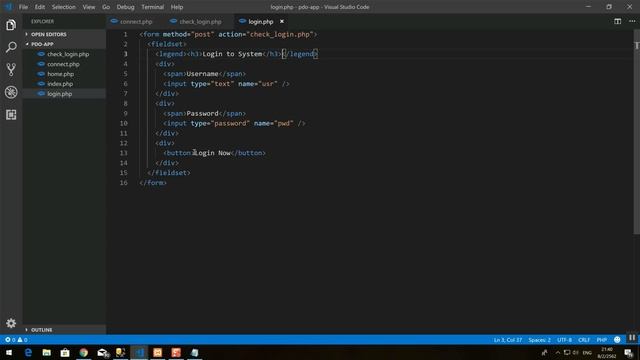Change file encoding UTF-8
The image size is (640, 360).
(x=564, y=340)
